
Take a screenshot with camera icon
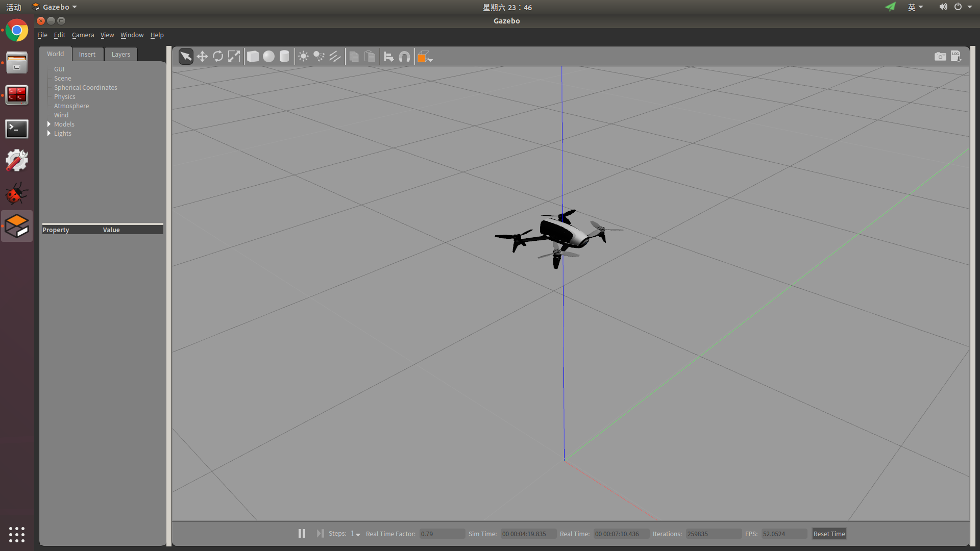point(940,57)
